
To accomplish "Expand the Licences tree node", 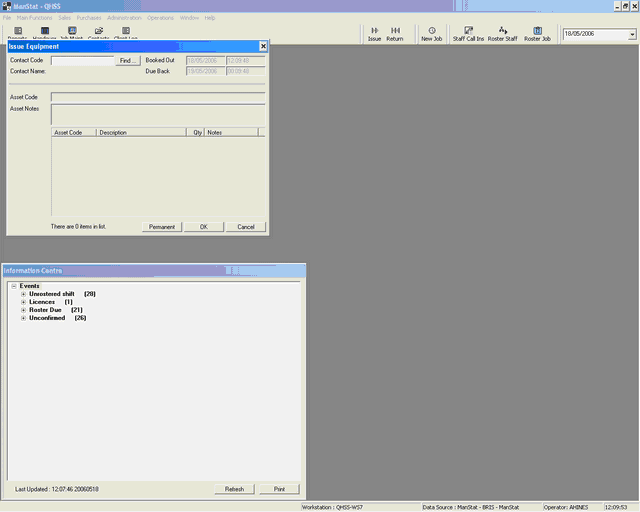I will point(23,302).
